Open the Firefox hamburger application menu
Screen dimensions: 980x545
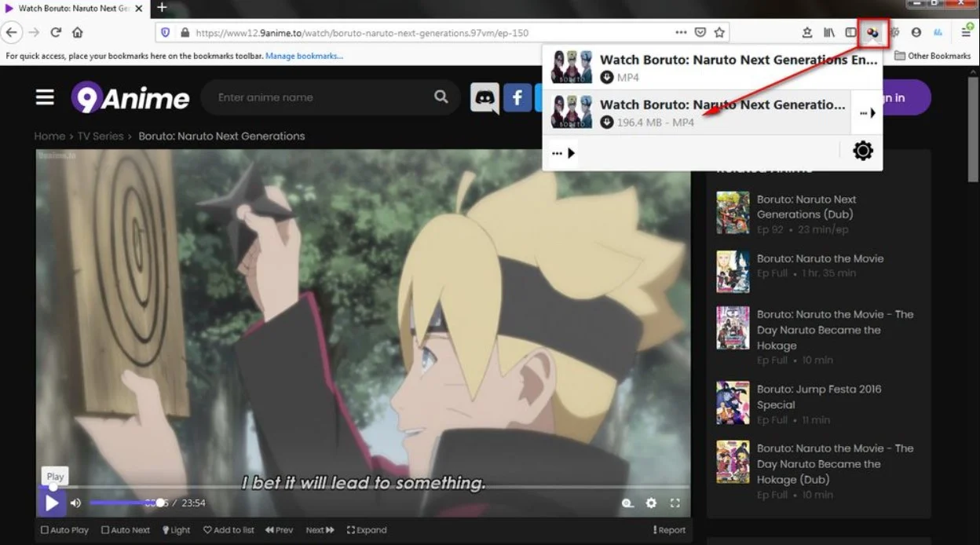tap(967, 32)
